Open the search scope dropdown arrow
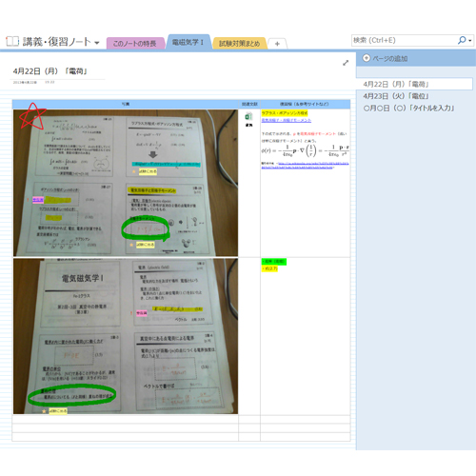This screenshot has height=476, width=476. [x=470, y=41]
